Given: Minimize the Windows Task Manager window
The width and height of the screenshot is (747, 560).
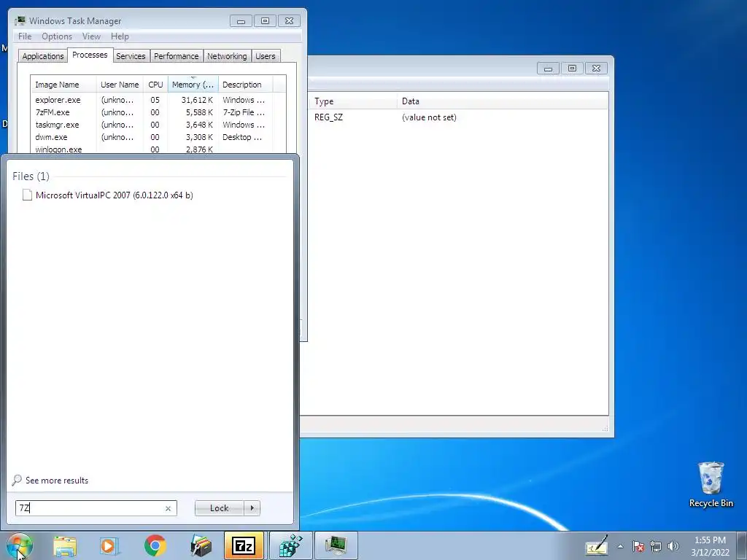Looking at the screenshot, I should (241, 21).
